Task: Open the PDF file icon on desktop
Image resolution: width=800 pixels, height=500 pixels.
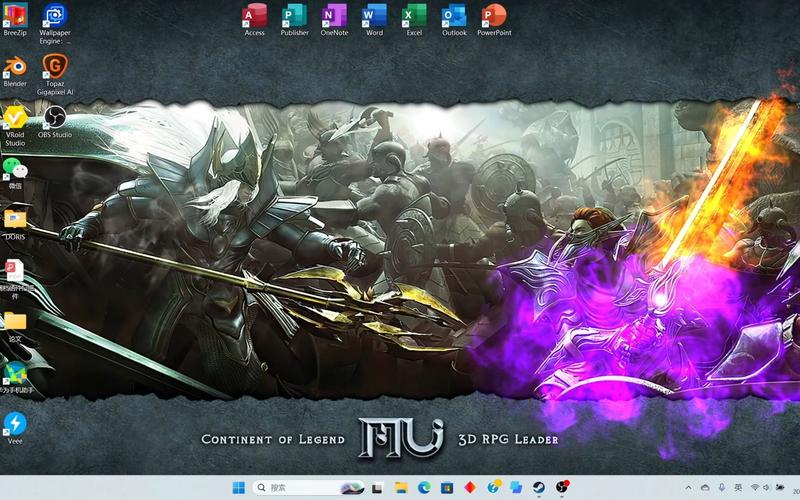Action: pyautogui.click(x=15, y=279)
